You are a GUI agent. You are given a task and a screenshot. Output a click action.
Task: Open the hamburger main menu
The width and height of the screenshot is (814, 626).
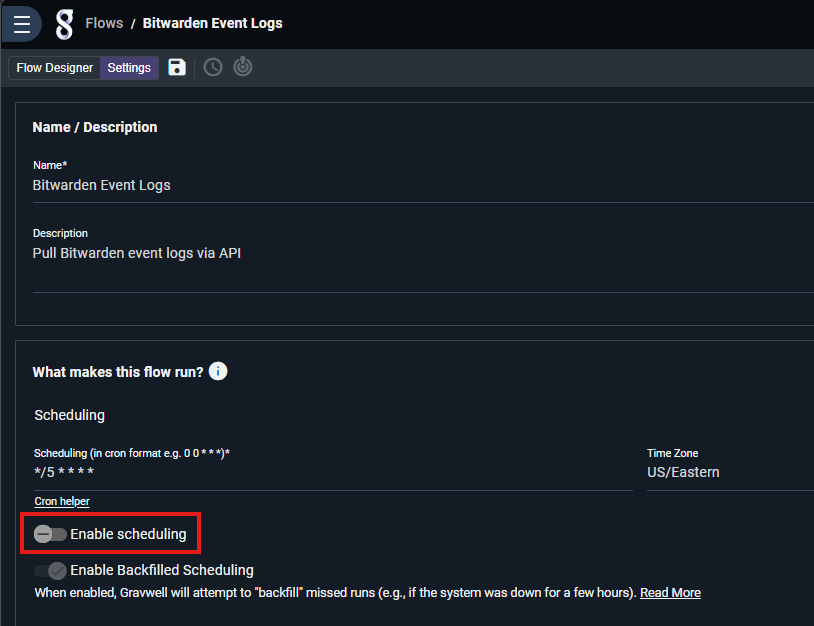pyautogui.click(x=21, y=24)
